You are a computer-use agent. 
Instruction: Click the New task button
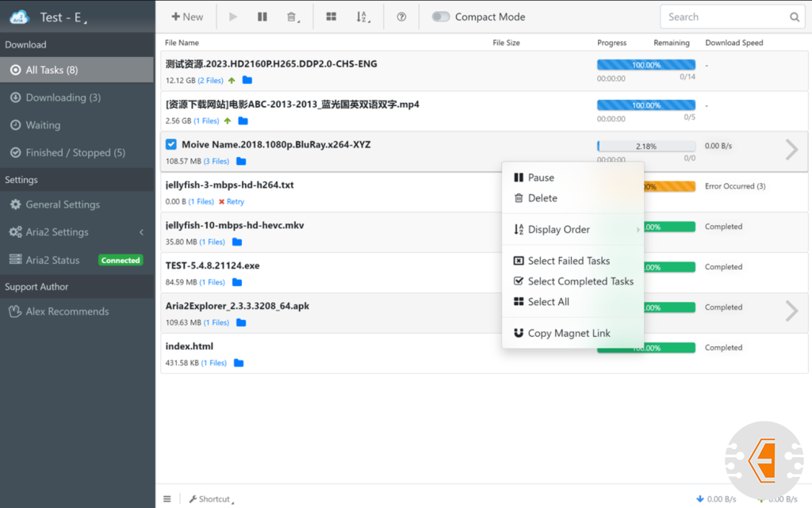coord(187,17)
